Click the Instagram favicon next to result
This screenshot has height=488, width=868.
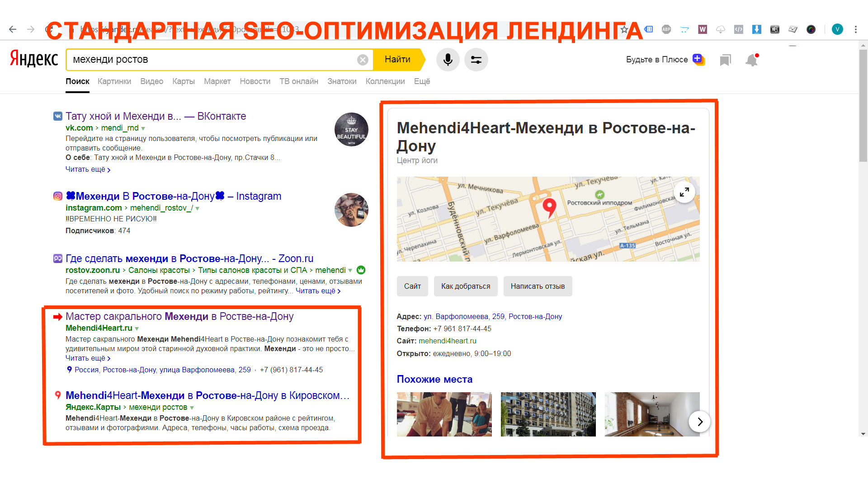[58, 196]
